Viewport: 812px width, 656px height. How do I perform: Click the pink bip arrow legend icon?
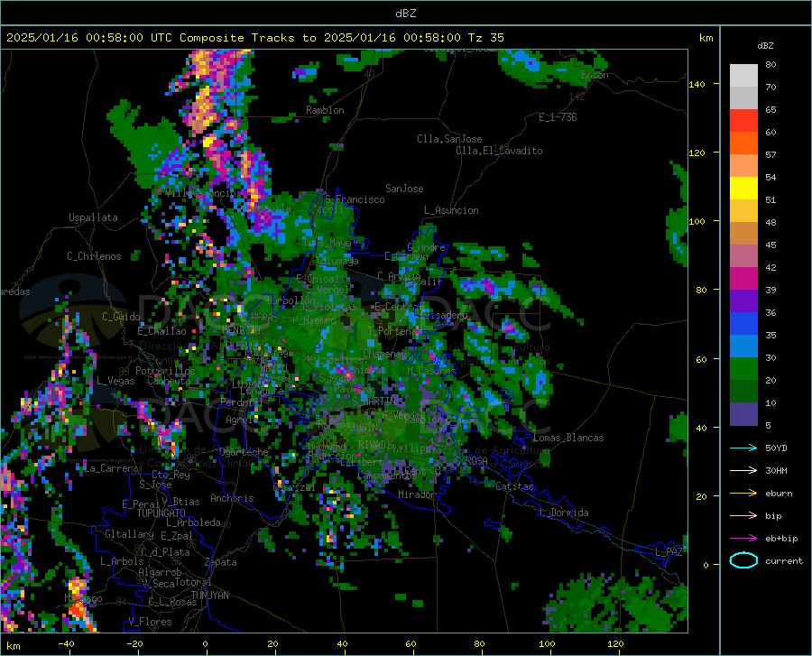(743, 516)
